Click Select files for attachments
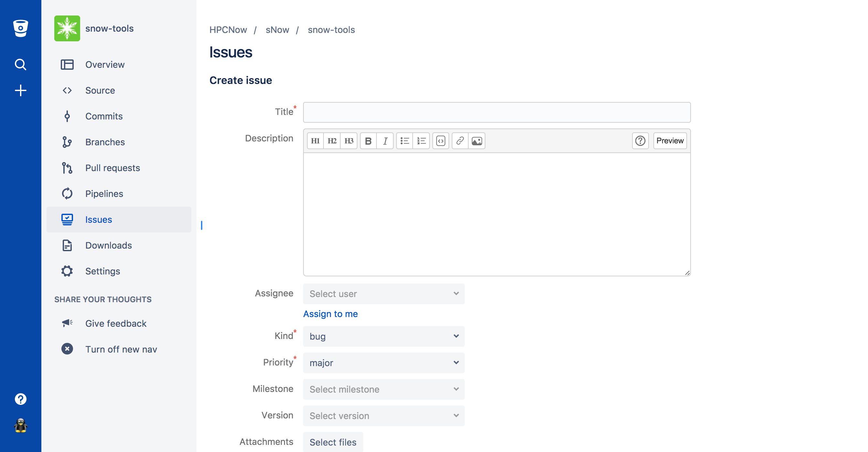The width and height of the screenshot is (868, 452). [x=333, y=442]
